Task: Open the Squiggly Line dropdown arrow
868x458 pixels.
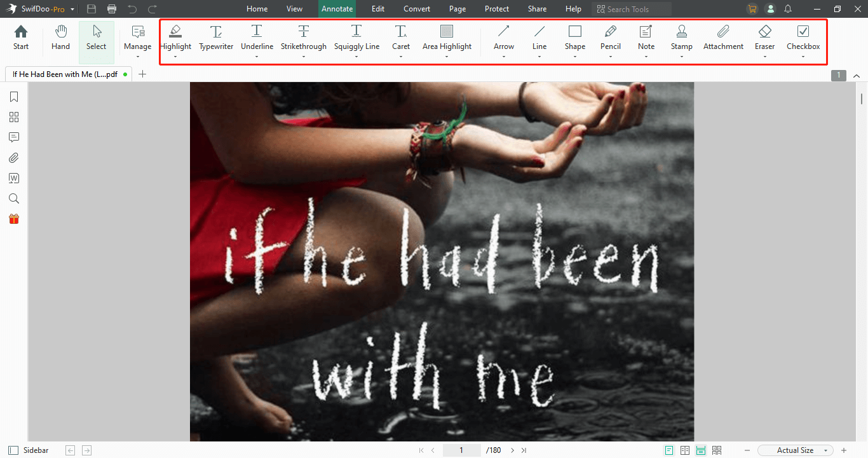Action: (x=356, y=57)
